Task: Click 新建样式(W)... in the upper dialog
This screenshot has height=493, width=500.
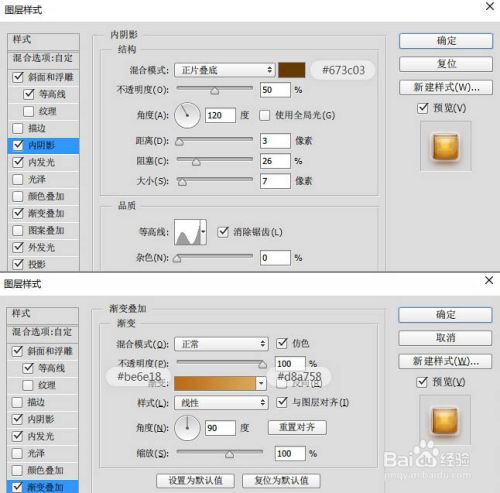Action: pos(446,87)
